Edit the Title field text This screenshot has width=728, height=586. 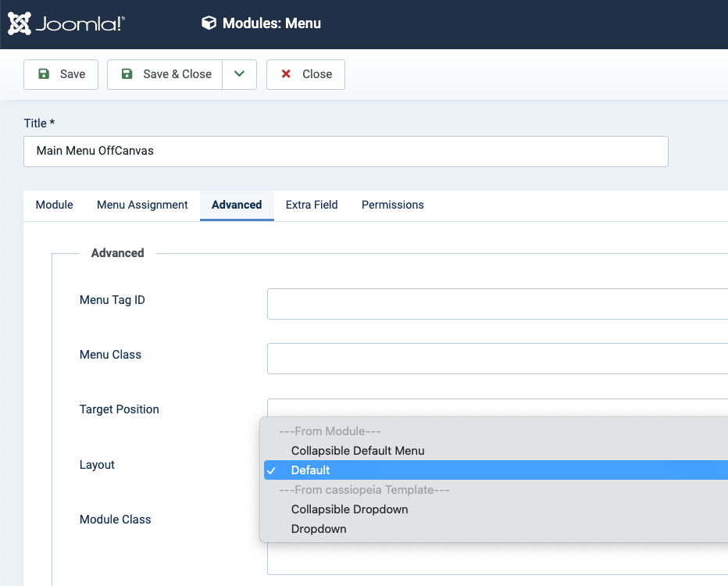(x=345, y=152)
